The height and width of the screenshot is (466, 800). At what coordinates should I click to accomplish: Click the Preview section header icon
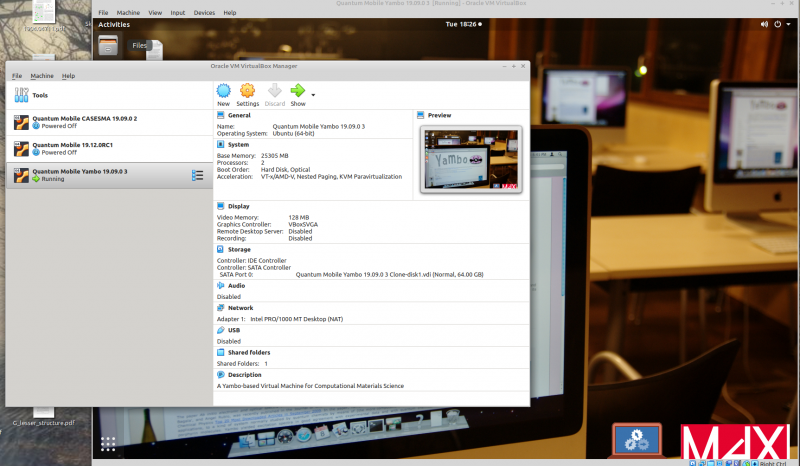420,115
